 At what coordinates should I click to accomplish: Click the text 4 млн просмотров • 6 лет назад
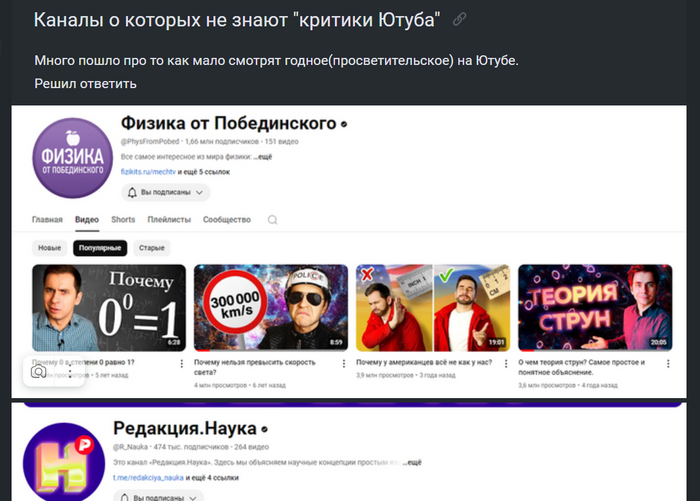pyautogui.click(x=240, y=385)
